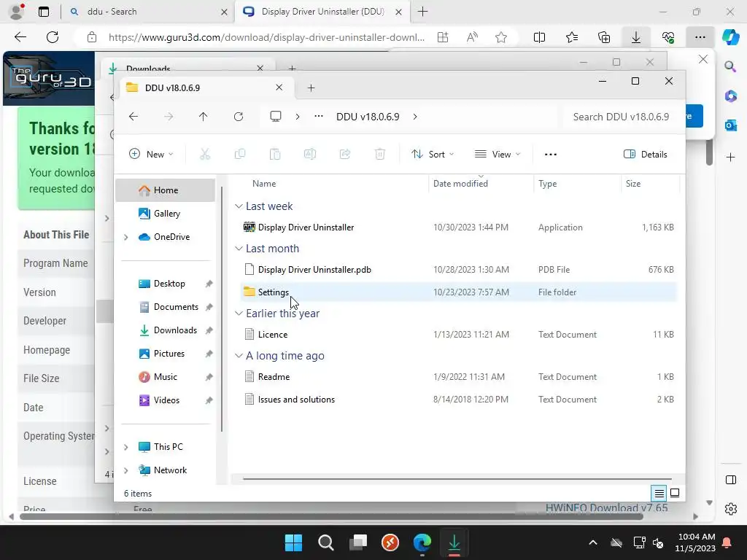Viewport: 747px width, 560px height.
Task: Select the Readme text document
Action: tap(458, 377)
